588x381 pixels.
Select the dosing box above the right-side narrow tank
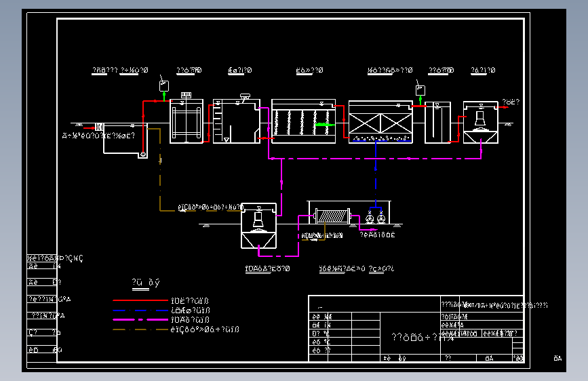(420, 90)
